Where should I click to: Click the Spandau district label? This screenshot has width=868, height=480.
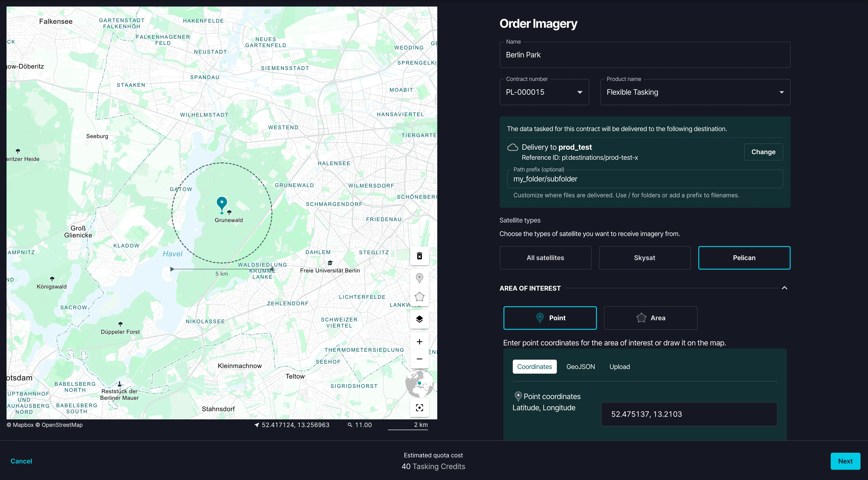pyautogui.click(x=205, y=77)
